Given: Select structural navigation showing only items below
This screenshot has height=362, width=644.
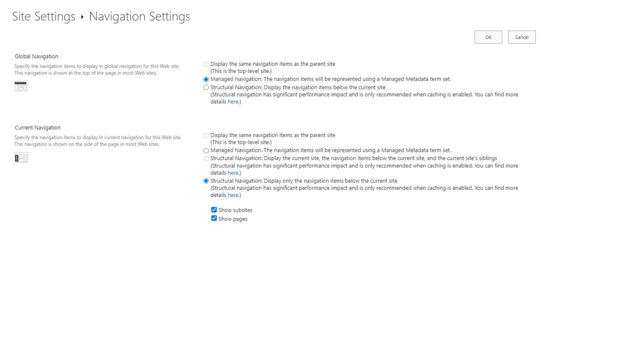Looking at the screenshot, I should 206,181.
